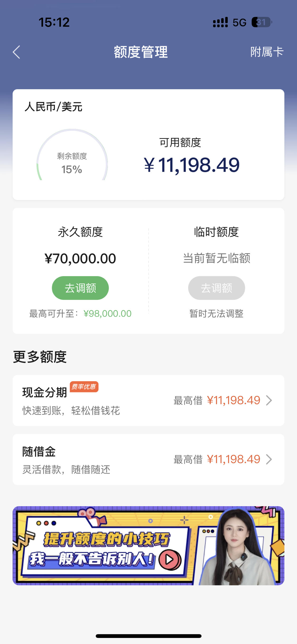Tap the signal bars icon

tap(220, 22)
